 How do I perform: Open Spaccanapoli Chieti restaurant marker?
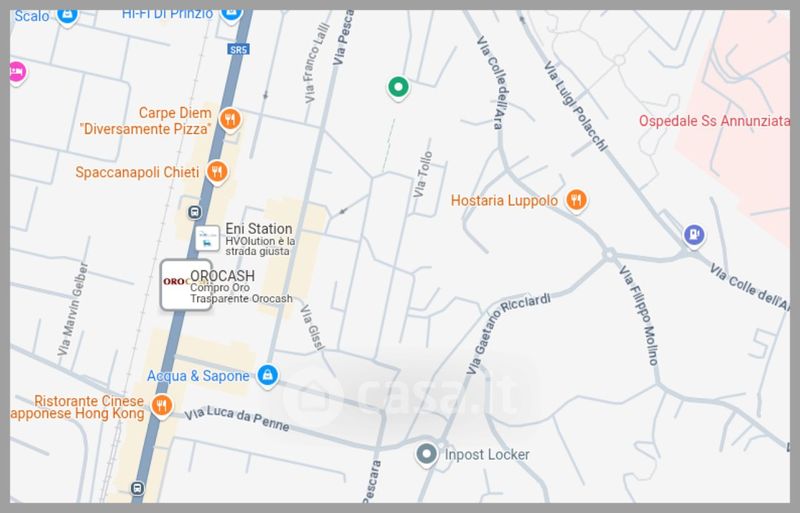tap(217, 172)
